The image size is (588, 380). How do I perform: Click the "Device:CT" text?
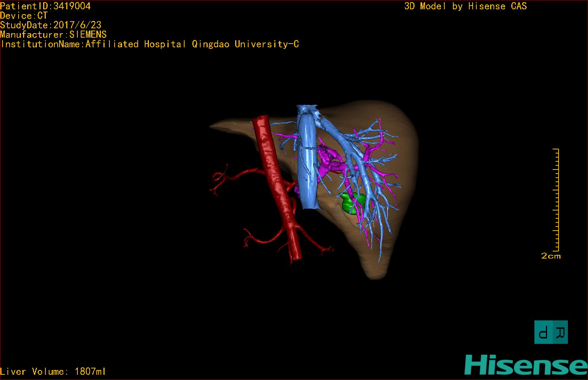[x=24, y=16]
